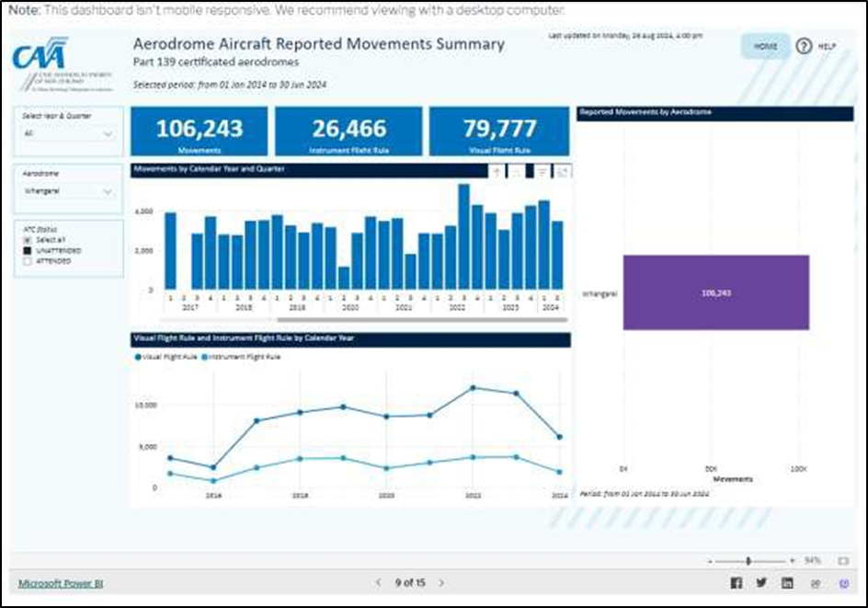The image size is (868, 608).
Task: Go to previous report page arrow
Action: coord(377,582)
